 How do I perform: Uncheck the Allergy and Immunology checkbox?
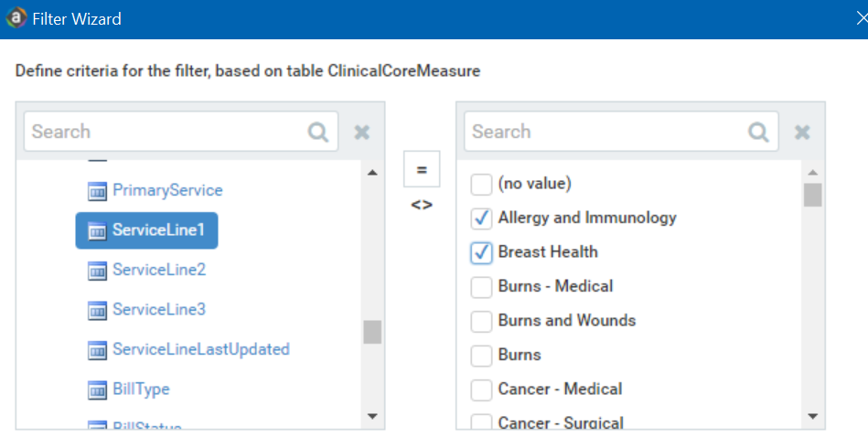tap(481, 218)
